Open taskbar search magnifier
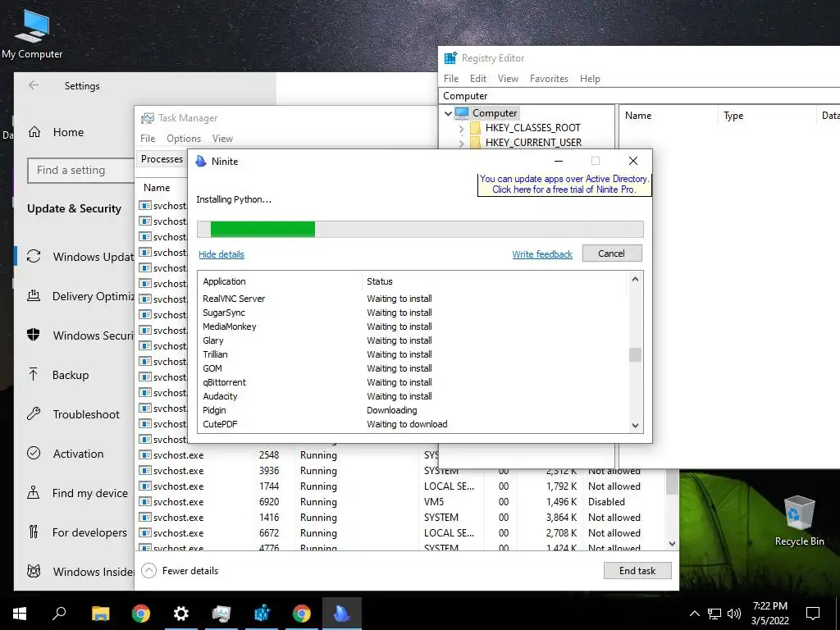Viewport: 840px width, 630px height. 59,614
